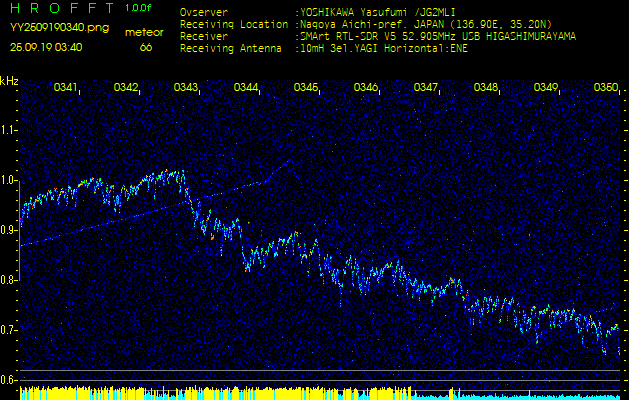Click the kHz axis unit label
The image size is (629, 400).
(9, 81)
